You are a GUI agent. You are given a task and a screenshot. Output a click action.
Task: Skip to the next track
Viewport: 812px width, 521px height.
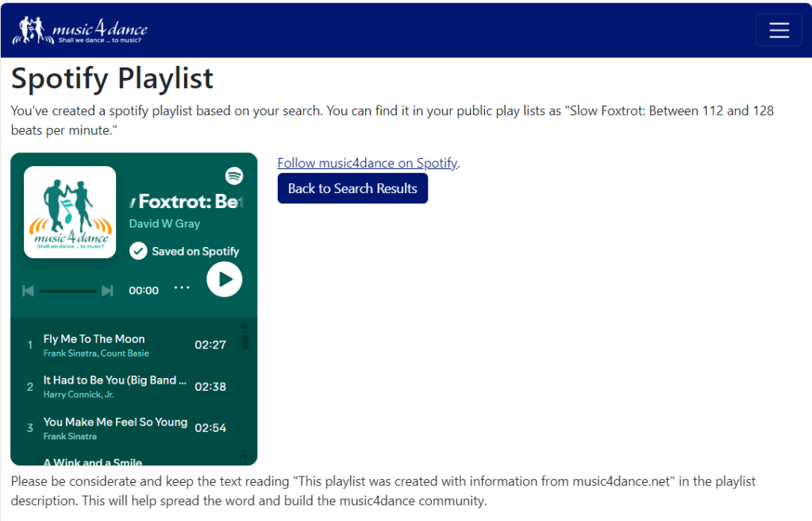tap(107, 291)
